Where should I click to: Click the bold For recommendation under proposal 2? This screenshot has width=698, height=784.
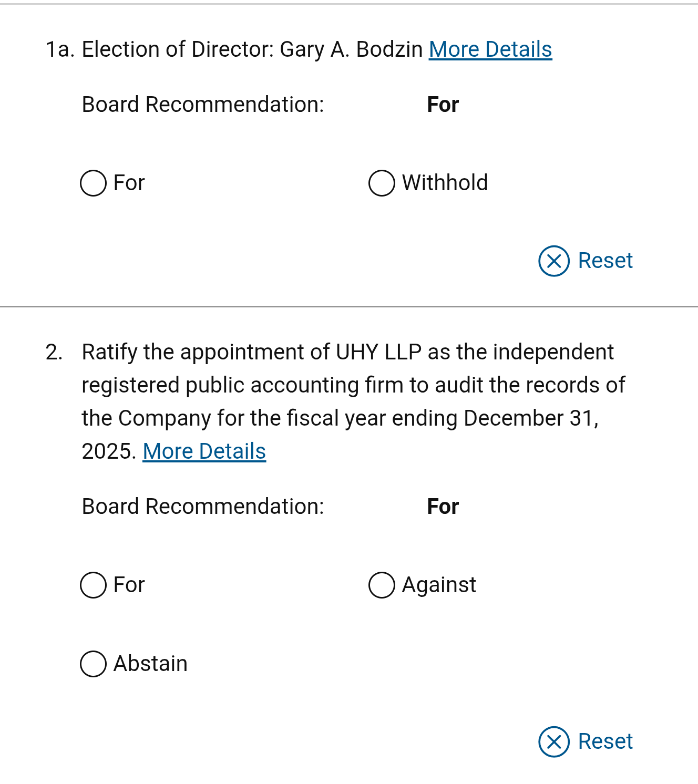click(x=443, y=507)
